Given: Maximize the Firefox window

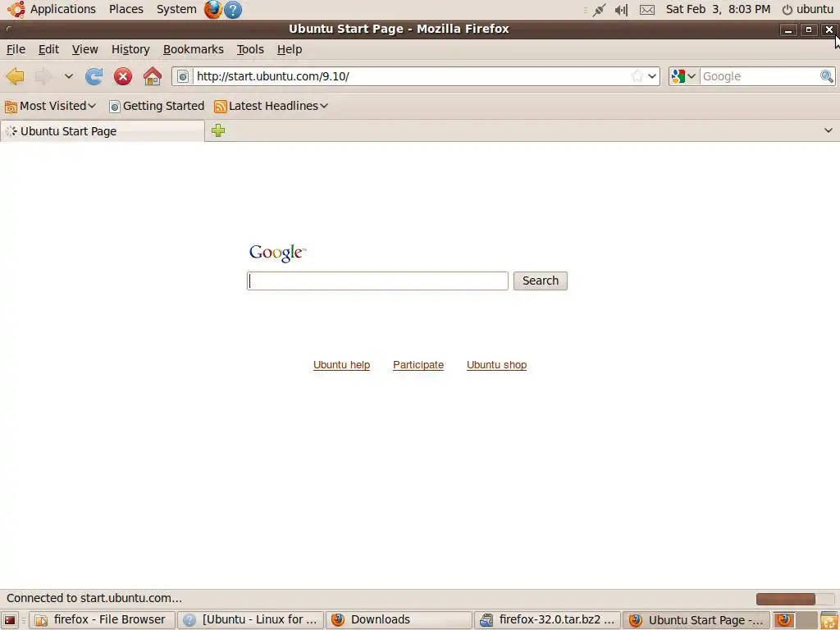Looking at the screenshot, I should coord(808,30).
